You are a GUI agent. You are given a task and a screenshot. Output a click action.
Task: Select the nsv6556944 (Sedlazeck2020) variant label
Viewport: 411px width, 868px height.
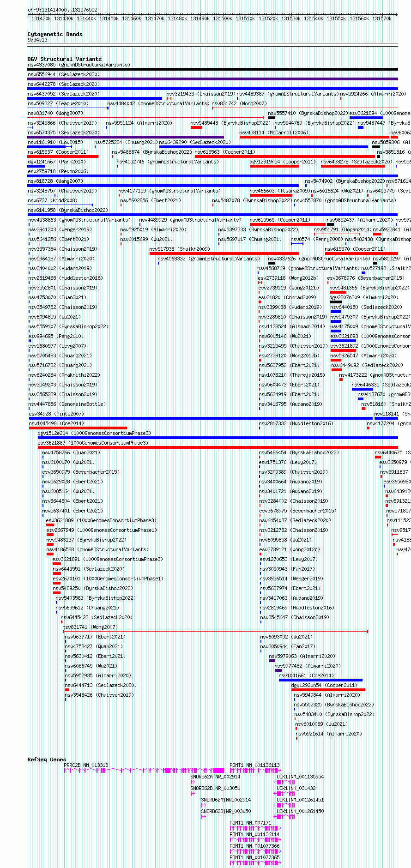(64, 74)
